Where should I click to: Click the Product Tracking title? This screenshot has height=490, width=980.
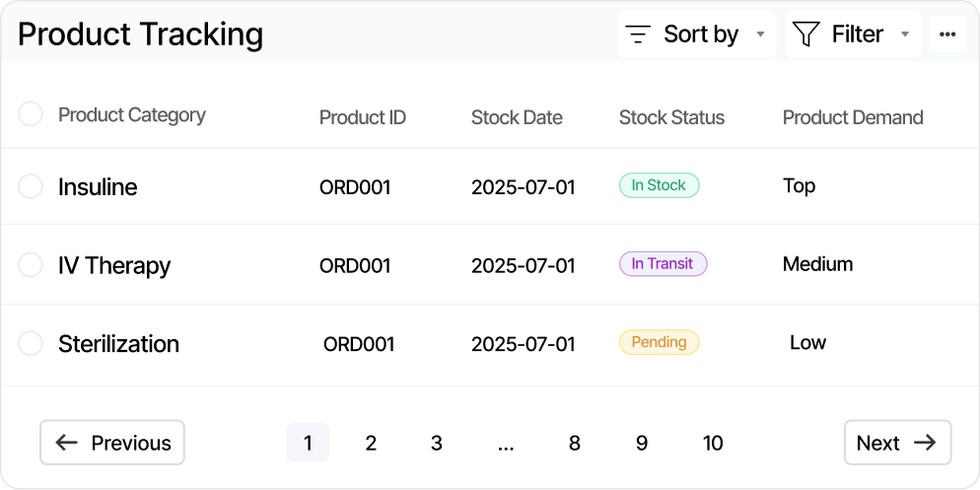click(140, 35)
